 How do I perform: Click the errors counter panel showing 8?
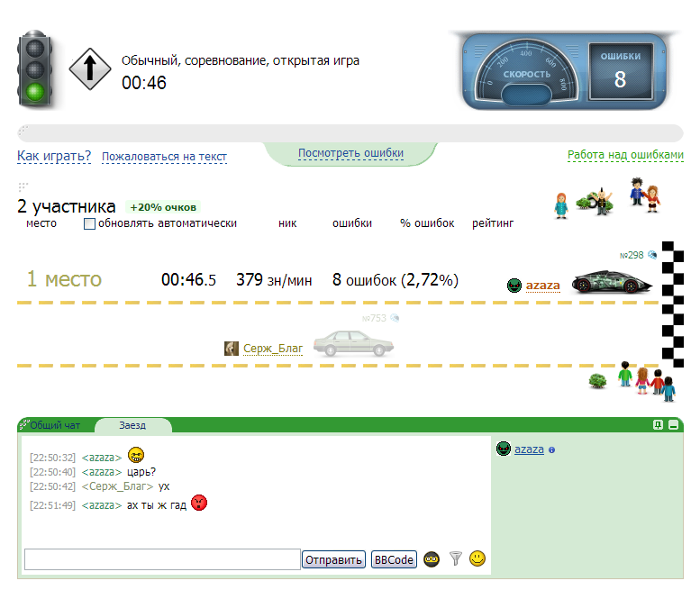point(621,71)
